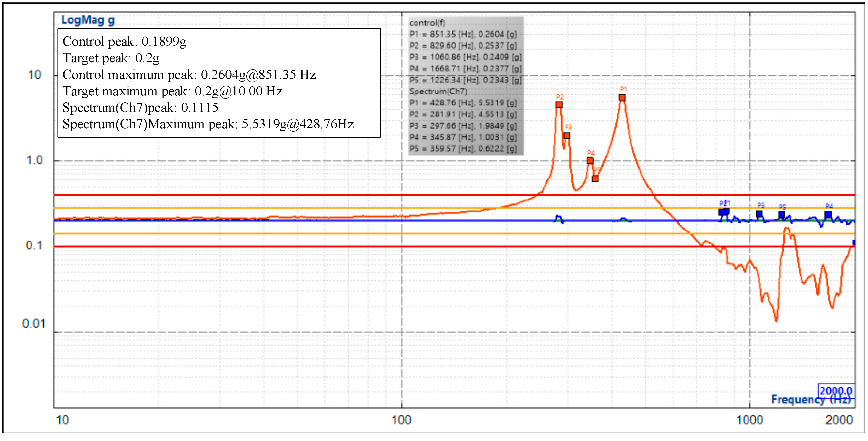
Task: Click the 'Control peak: 0.1899g' annotation line
Action: click(124, 42)
